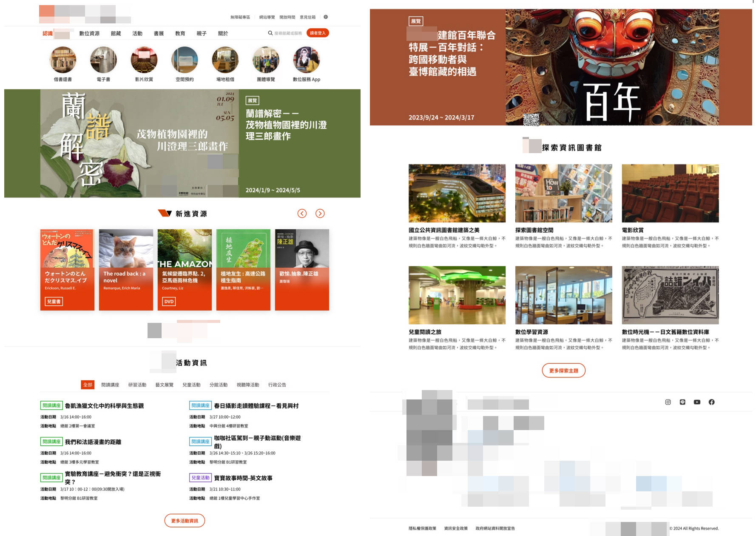Viewport: 756px width, 536px height.
Task: Open the 歡愉.抽象.陳正雄 book card
Action: click(302, 270)
